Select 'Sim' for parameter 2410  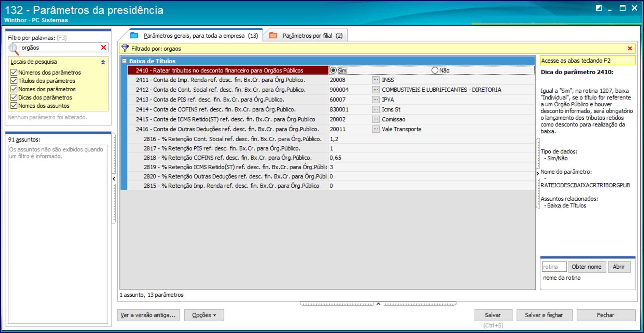tap(333, 70)
